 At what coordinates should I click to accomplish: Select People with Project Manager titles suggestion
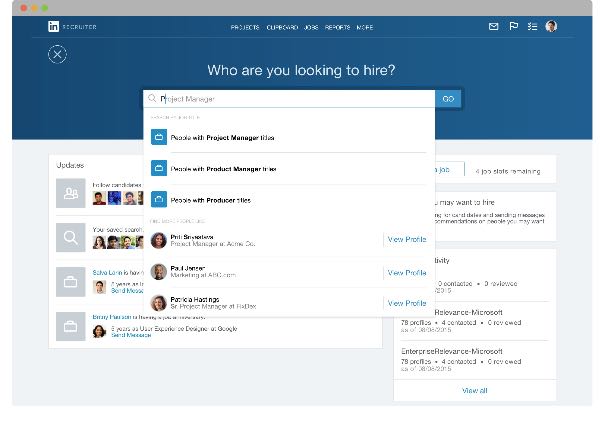289,137
